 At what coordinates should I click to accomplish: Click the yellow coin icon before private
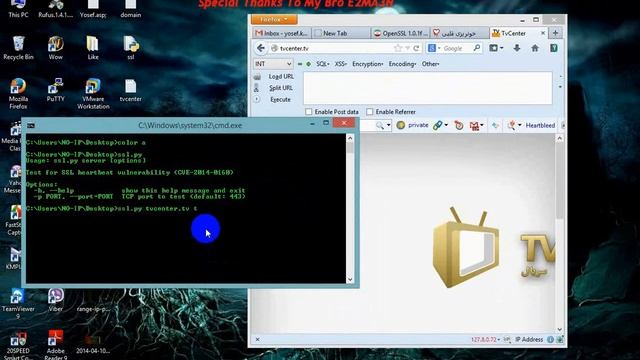tap(401, 125)
